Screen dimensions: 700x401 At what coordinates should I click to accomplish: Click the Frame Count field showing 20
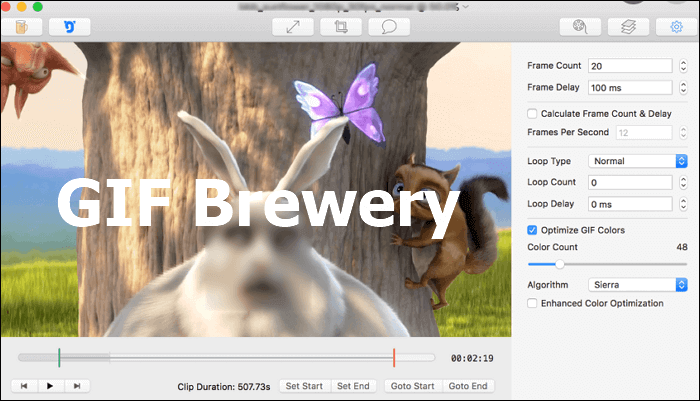click(x=630, y=66)
